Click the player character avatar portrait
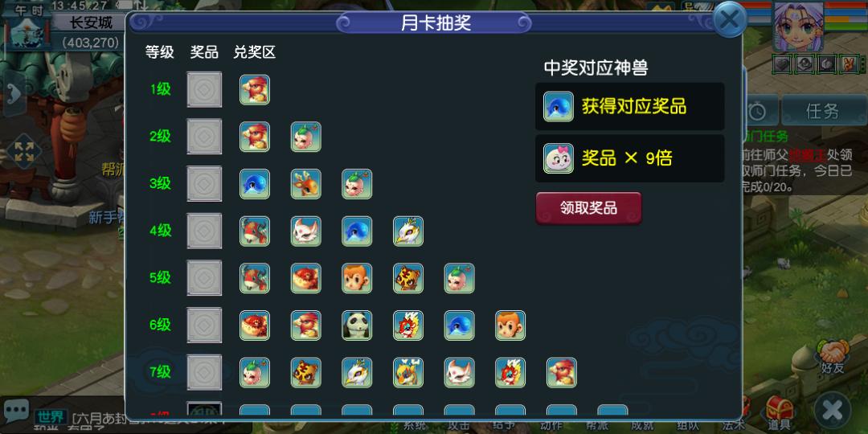 799,26
